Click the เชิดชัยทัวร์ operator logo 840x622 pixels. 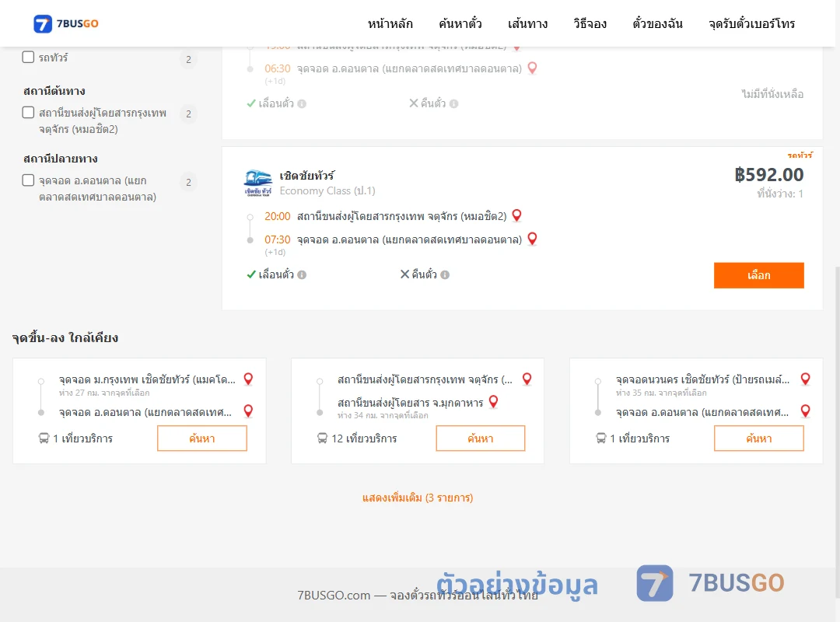click(258, 183)
